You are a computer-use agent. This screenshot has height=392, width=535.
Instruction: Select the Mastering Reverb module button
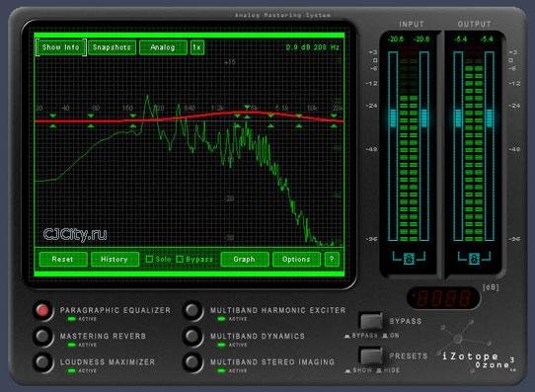coord(42,336)
